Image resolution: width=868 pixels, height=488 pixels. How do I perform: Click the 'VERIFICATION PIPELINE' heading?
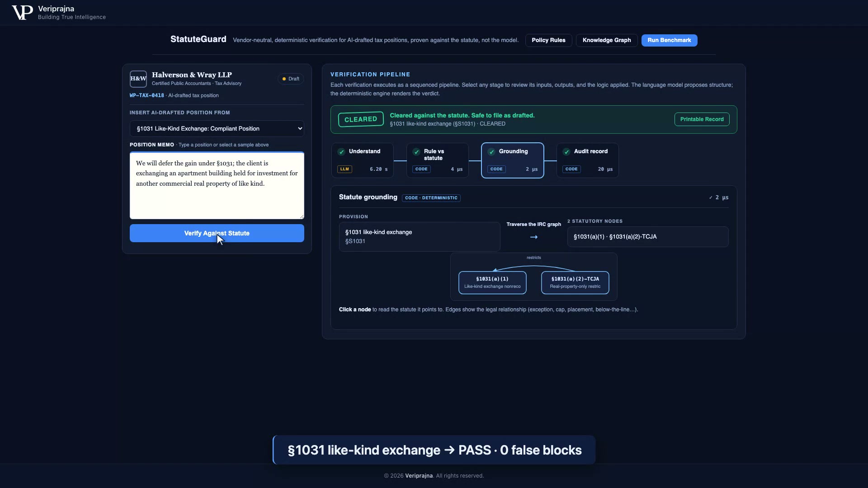[x=370, y=75]
